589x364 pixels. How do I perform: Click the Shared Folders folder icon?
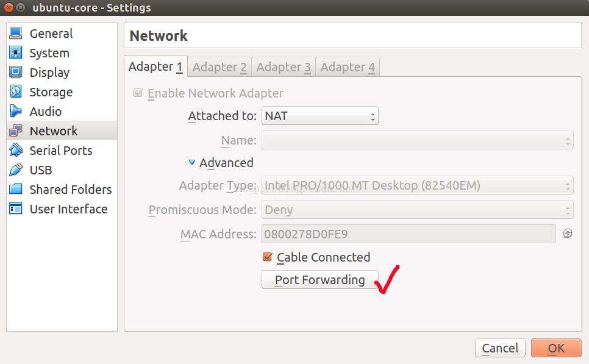tap(16, 190)
